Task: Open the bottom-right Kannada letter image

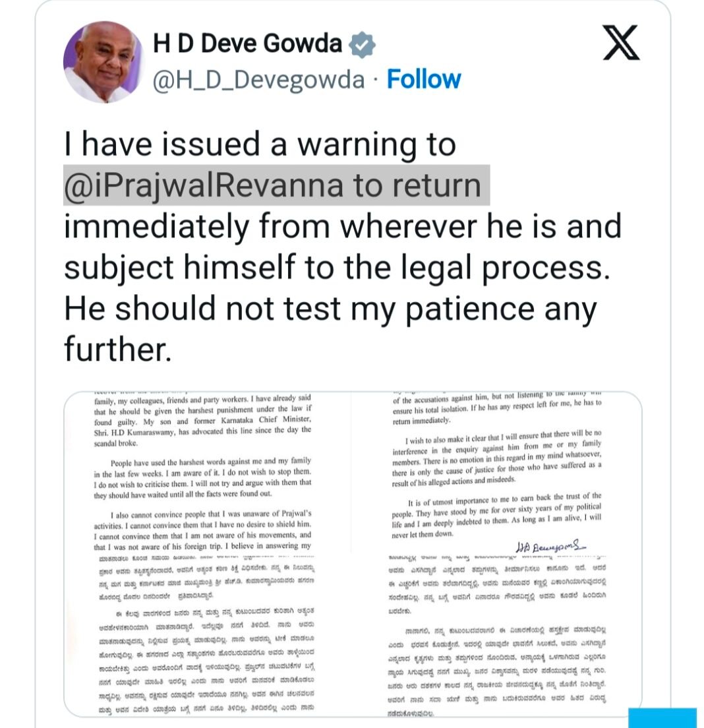Action: point(496,635)
